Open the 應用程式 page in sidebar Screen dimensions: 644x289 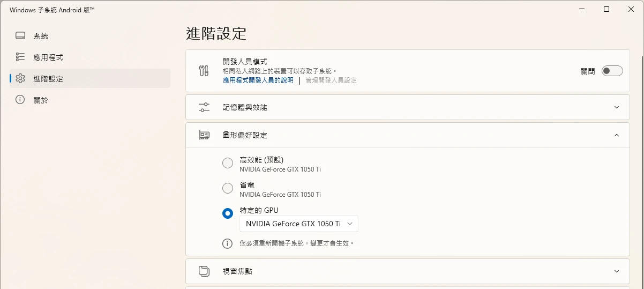click(90, 57)
